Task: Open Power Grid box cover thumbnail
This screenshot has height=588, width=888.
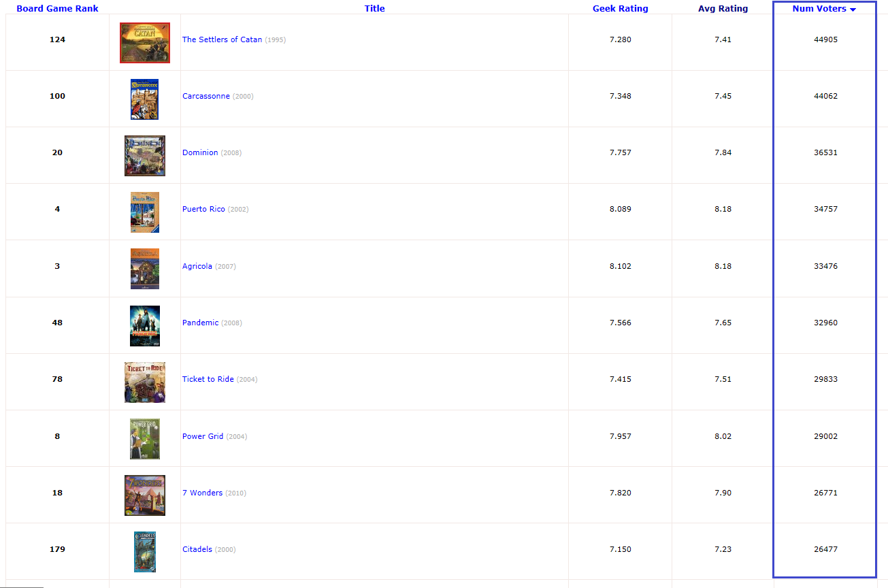Action: (x=145, y=439)
